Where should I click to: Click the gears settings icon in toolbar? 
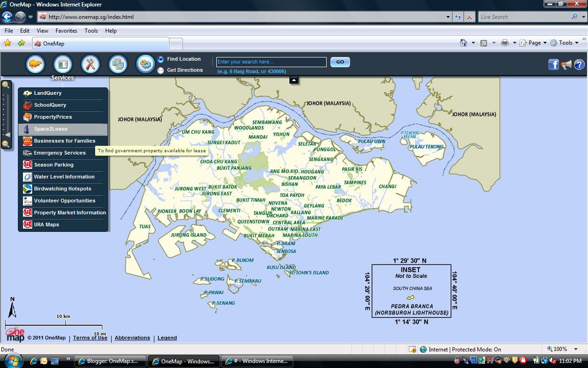[x=146, y=64]
